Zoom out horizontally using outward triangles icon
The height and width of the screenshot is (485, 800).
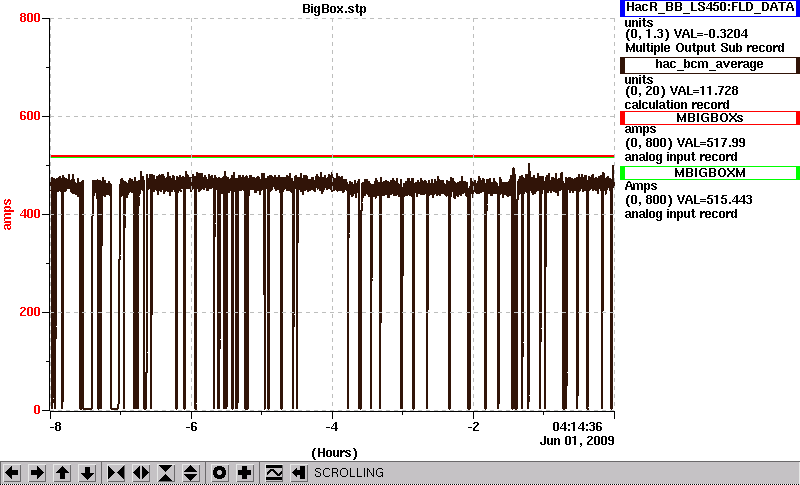point(141,473)
